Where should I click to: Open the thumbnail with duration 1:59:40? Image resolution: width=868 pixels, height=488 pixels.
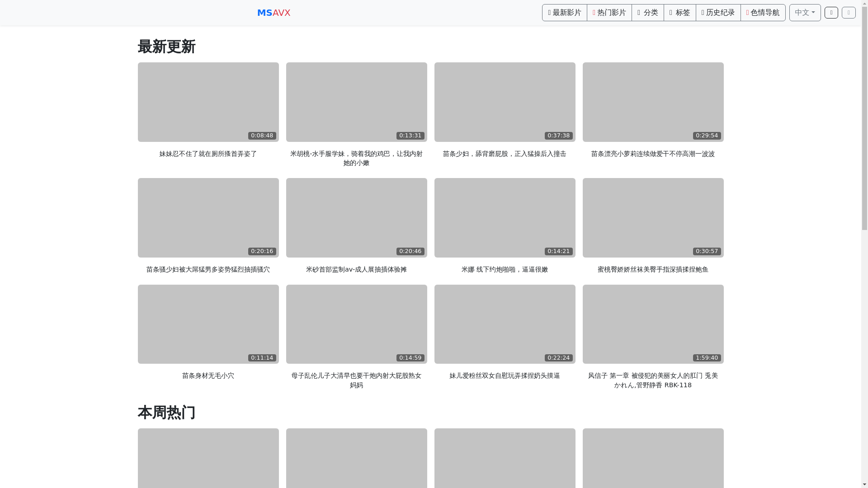coord(653,324)
